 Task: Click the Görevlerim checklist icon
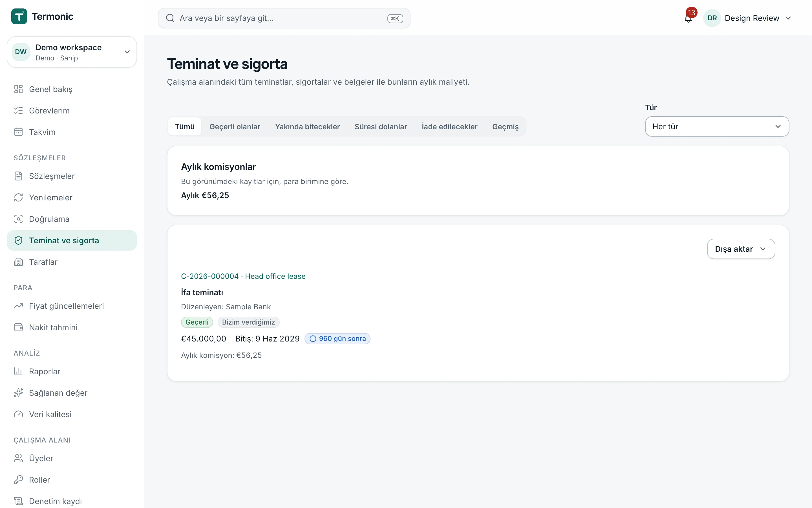pos(18,111)
